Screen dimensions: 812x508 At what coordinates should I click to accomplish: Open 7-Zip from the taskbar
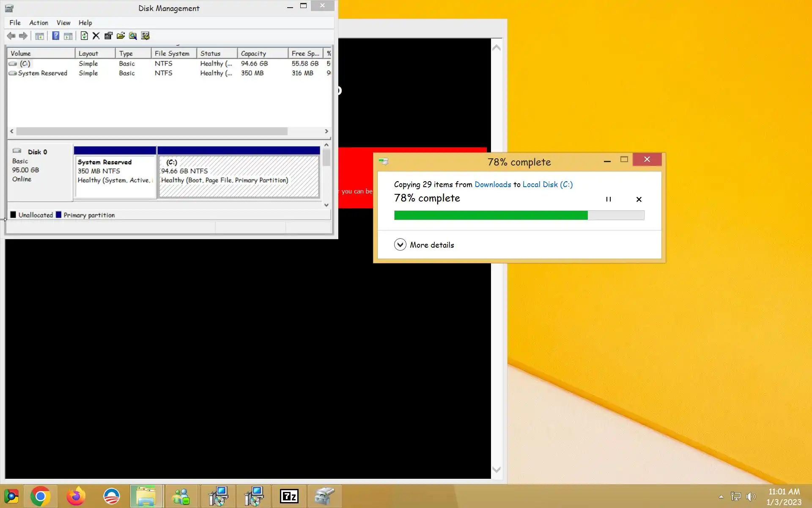(289, 496)
